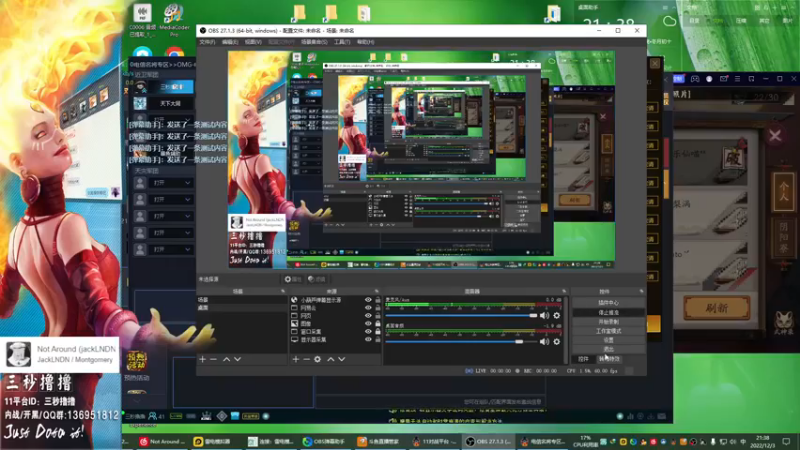Open the 麦克风/Aux gear settings icon
This screenshot has height=450, width=800.
557,316
